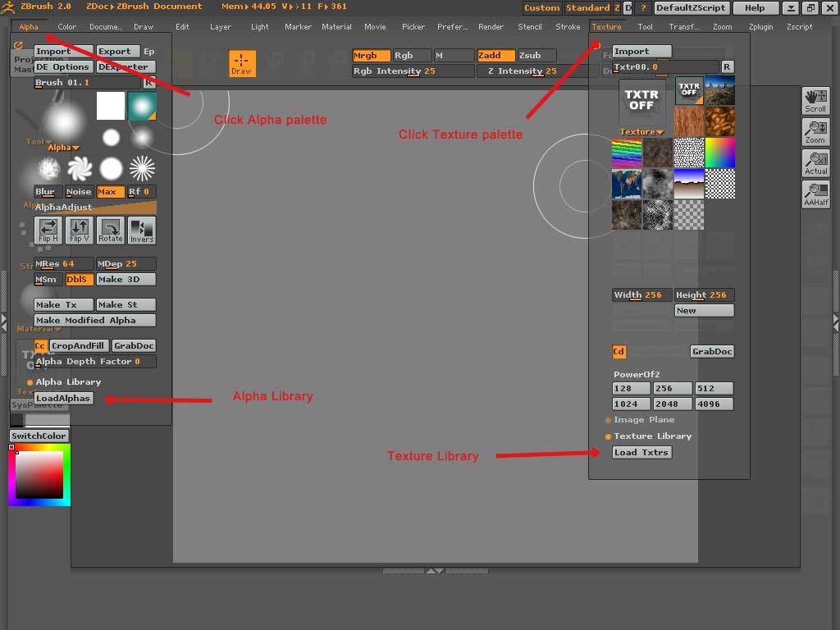The width and height of the screenshot is (840, 630).
Task: Open the Render menu
Action: pyautogui.click(x=491, y=26)
